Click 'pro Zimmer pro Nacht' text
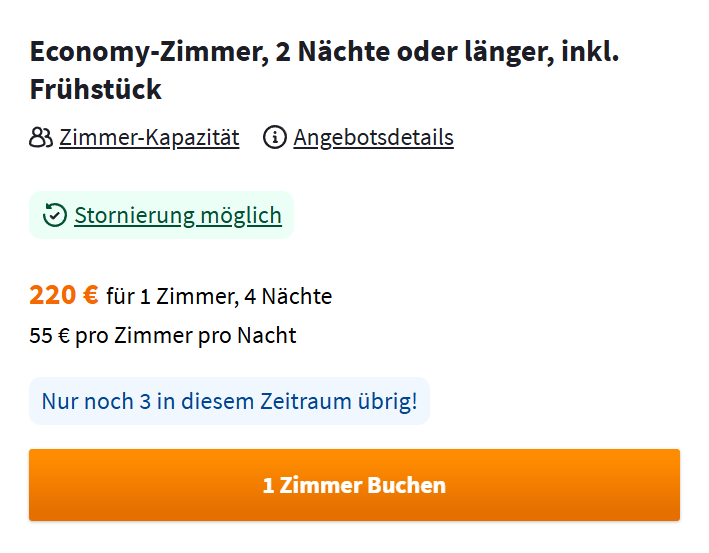Screen dimensions: 709x553 click(186, 336)
